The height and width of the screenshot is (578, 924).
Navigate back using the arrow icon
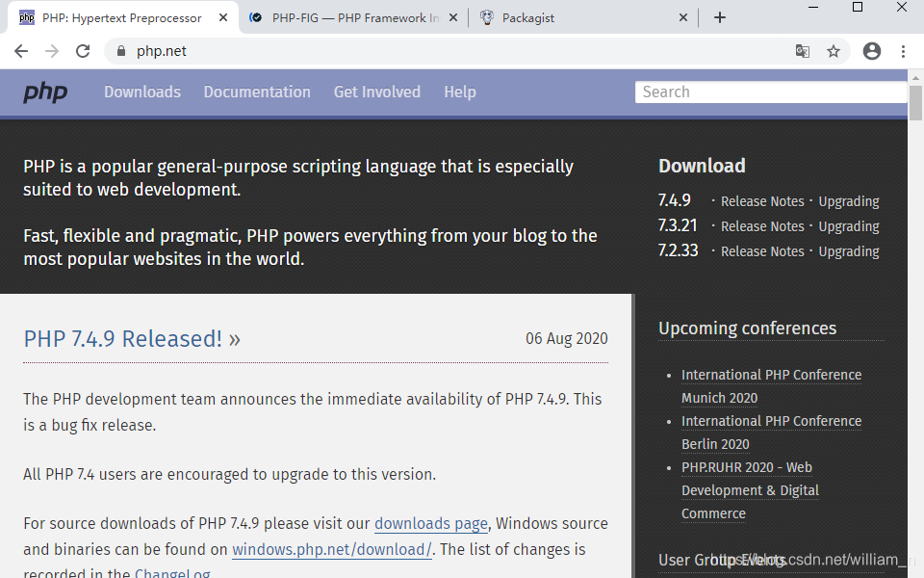21,50
